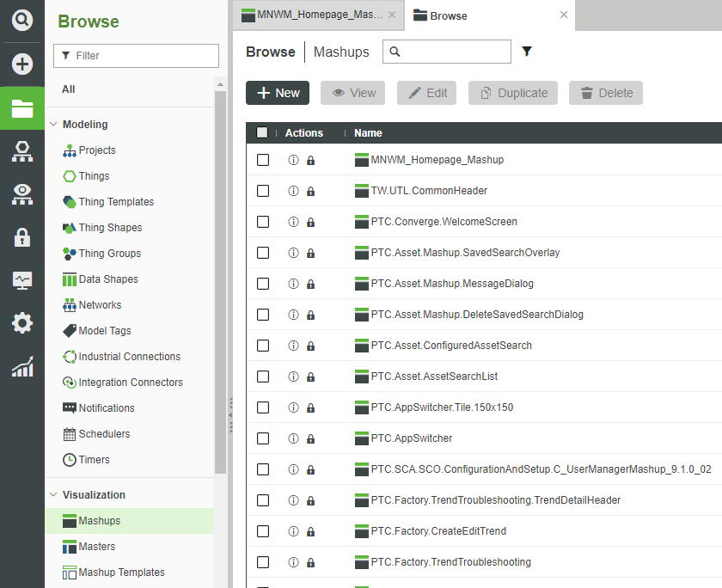
Task: Check the row checkbox for PTC.AppSwitcher
Action: [262, 438]
